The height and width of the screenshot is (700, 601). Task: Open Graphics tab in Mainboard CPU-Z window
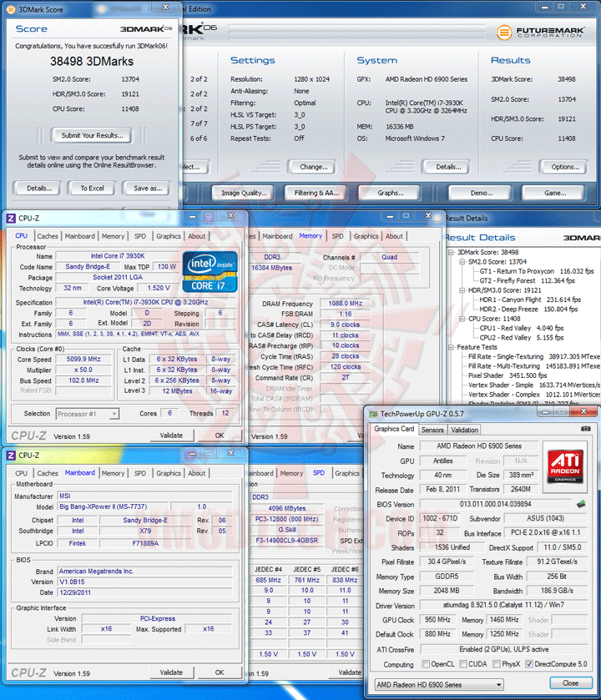click(x=169, y=473)
